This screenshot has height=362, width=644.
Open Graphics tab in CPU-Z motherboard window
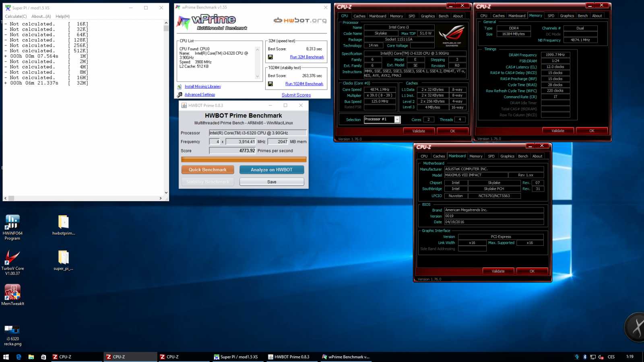point(507,156)
